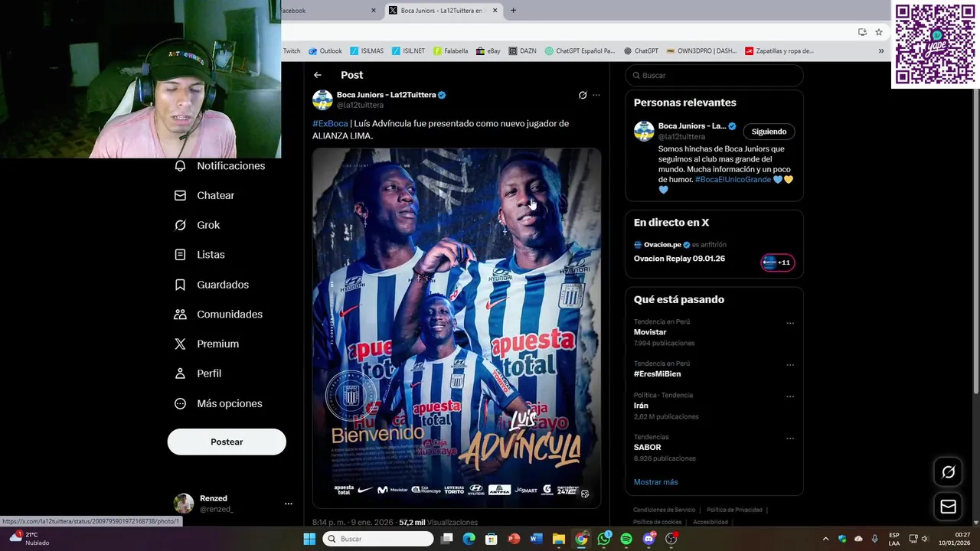Open the floating messages envelope button

948,507
